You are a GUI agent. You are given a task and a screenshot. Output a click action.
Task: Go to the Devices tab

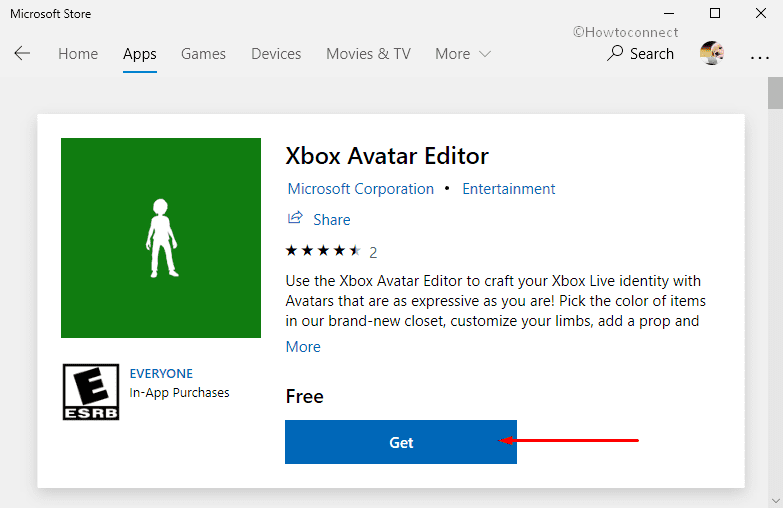pos(276,53)
